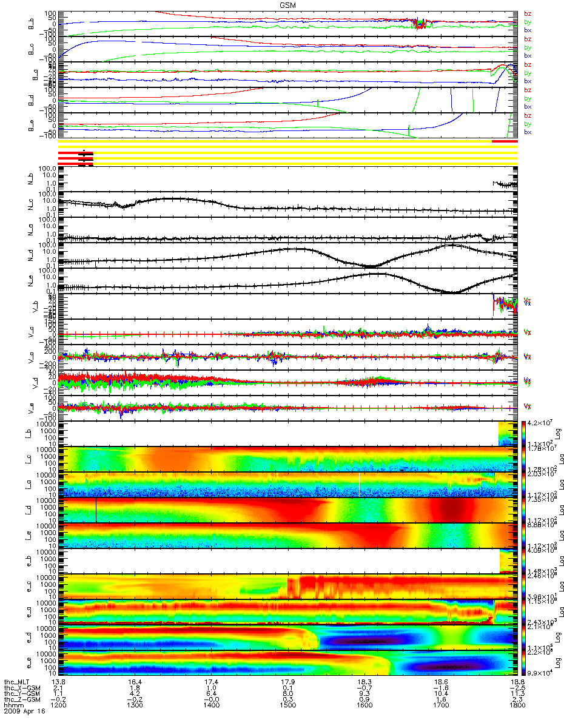Screen dimensions: 564x728
Task: Click the MLT value 13.8
Action: pyautogui.click(x=58, y=682)
